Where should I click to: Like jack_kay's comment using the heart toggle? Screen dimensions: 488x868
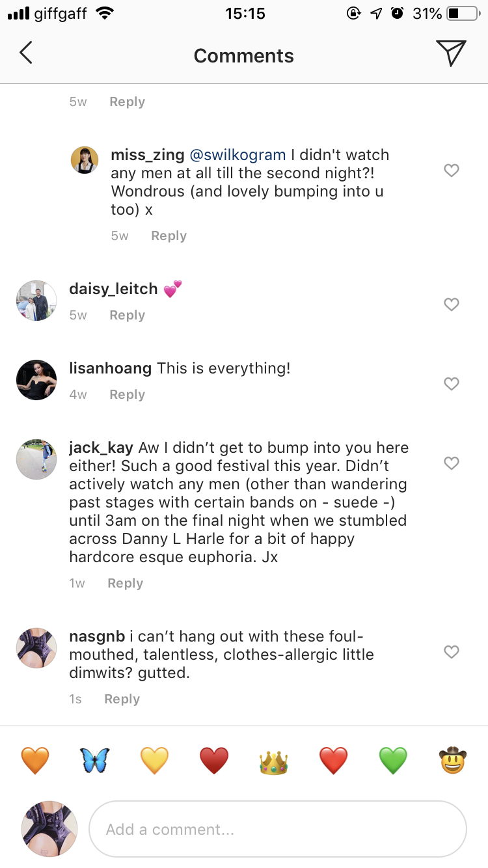[x=452, y=463]
